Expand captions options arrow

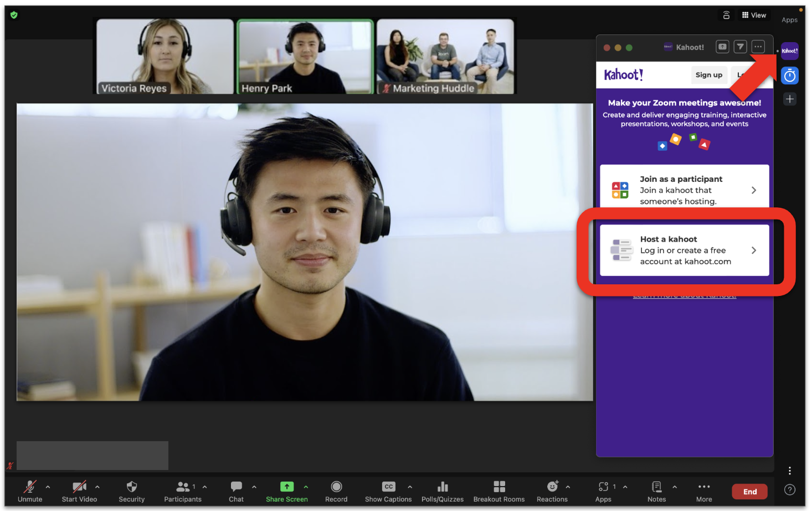(410, 487)
